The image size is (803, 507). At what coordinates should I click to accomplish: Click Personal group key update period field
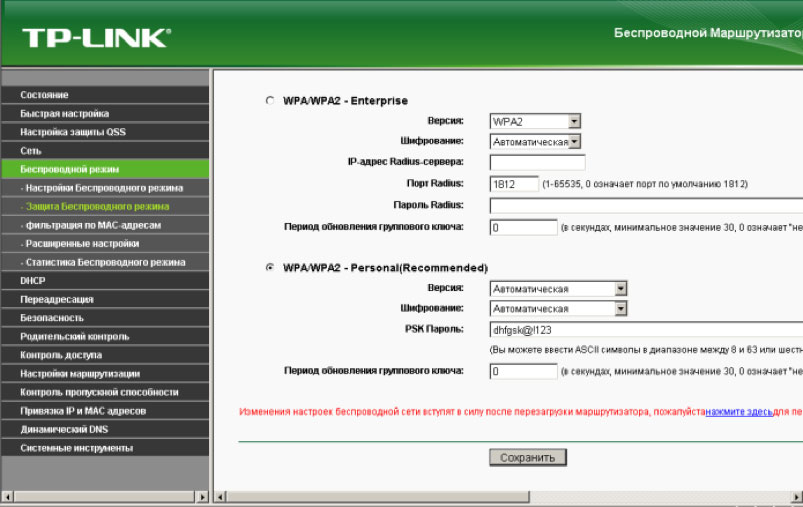coord(523,371)
